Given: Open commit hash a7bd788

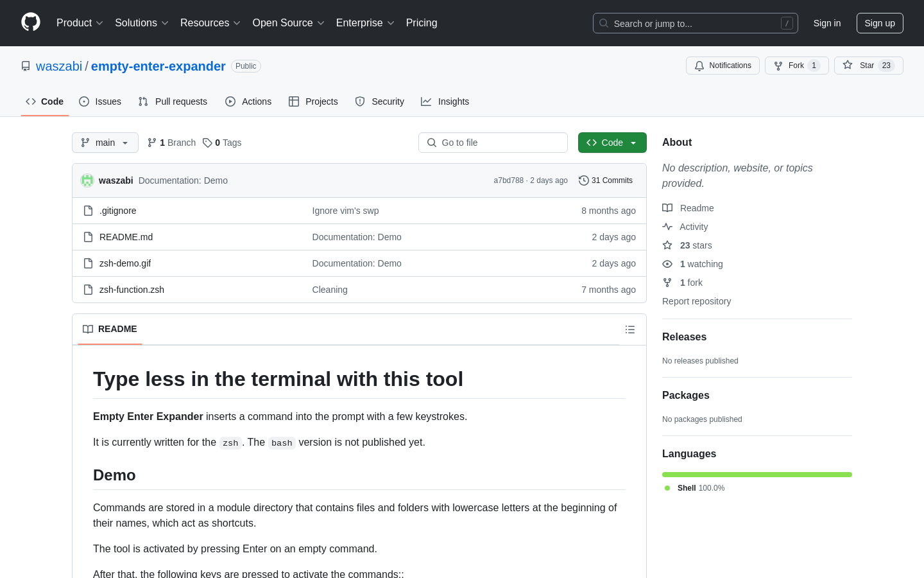Looking at the screenshot, I should coord(509,180).
